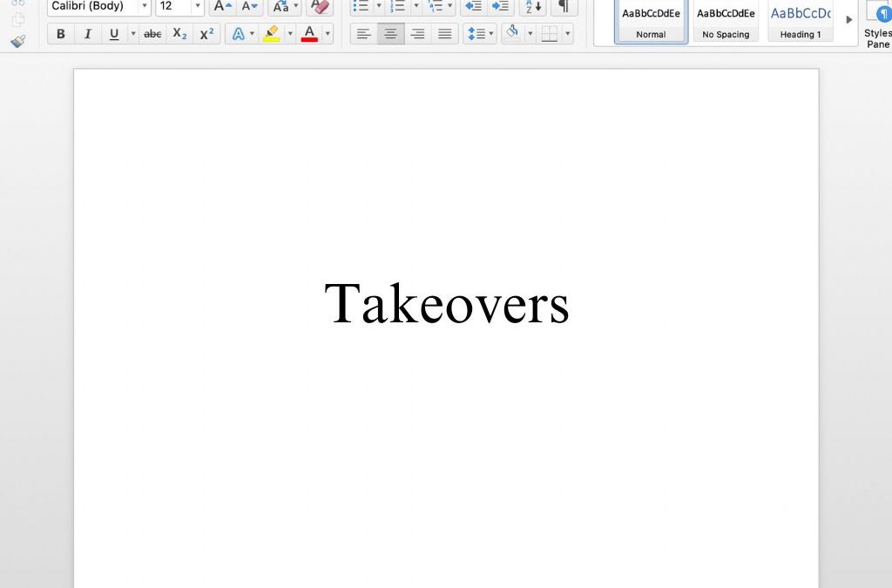Apply borders to paragraph

coord(549,34)
